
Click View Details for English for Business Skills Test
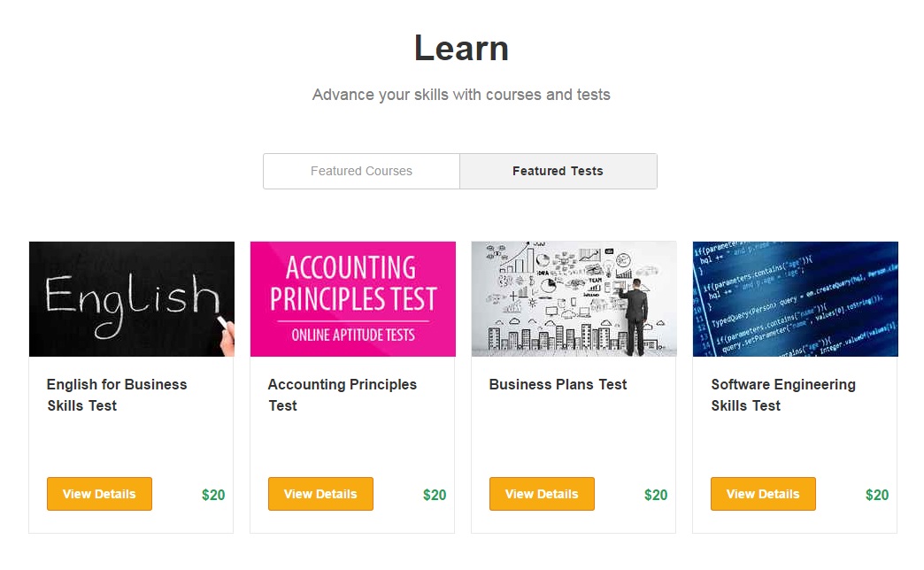pos(99,494)
